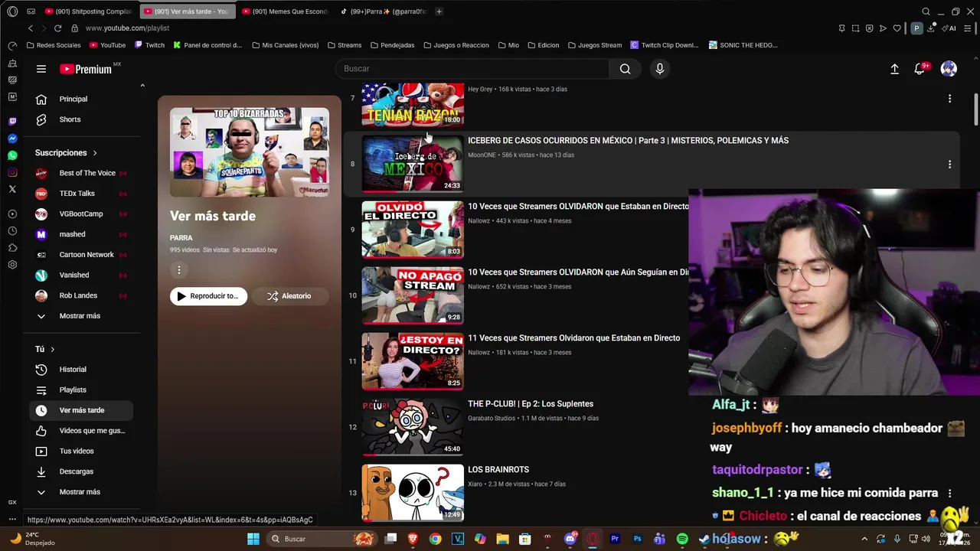Activate voice search microphone
The image size is (980, 551).
[x=660, y=69]
